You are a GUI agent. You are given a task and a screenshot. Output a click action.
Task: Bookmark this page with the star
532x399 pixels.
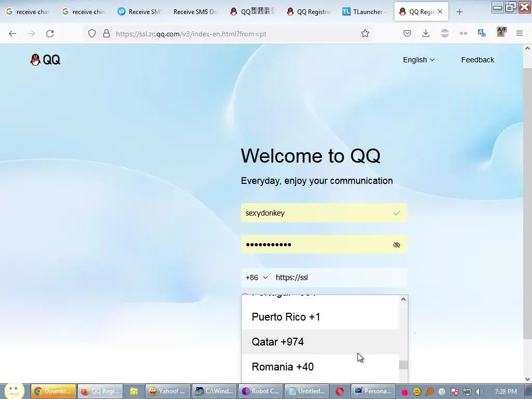pyautogui.click(x=365, y=34)
